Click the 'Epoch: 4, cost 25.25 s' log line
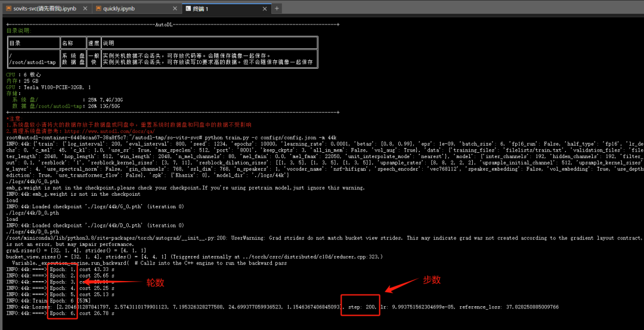The height and width of the screenshot is (330, 644). pyautogui.click(x=60, y=288)
